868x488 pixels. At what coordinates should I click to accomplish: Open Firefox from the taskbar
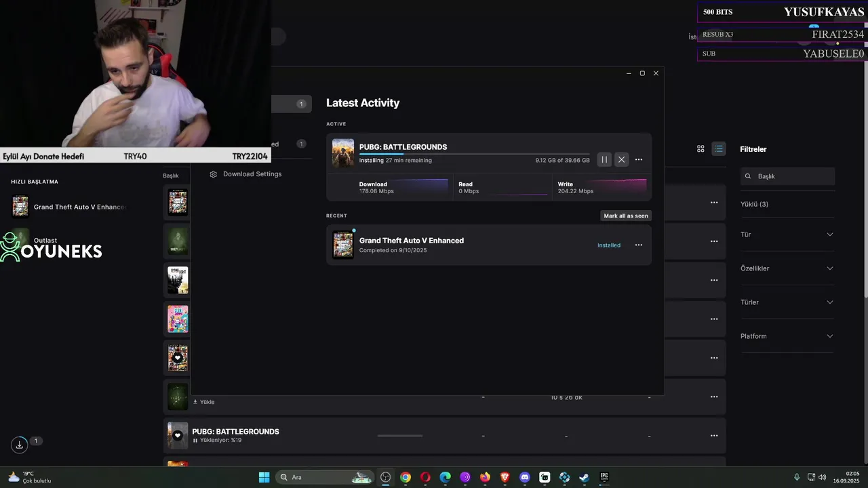pyautogui.click(x=485, y=477)
